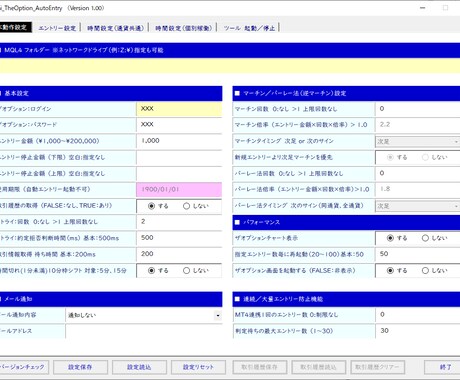Click the メールアドレス input field
Screen dimensions: 460x380
[144, 331]
